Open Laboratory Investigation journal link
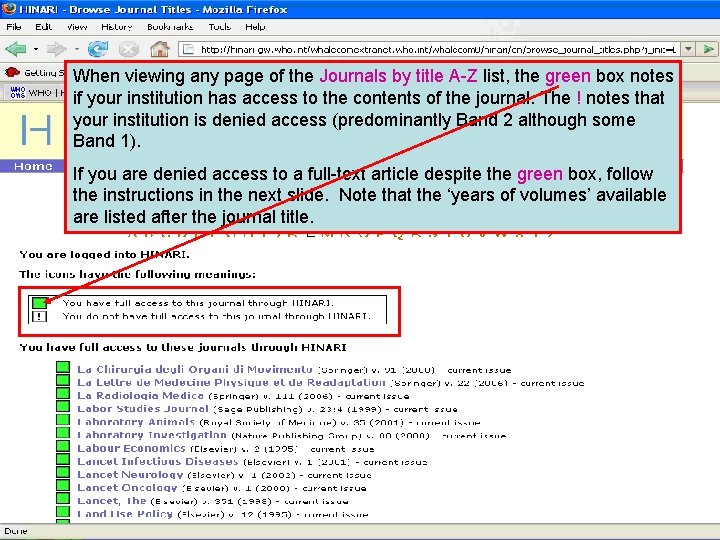Viewport: 720px width, 540px height. pos(152,435)
